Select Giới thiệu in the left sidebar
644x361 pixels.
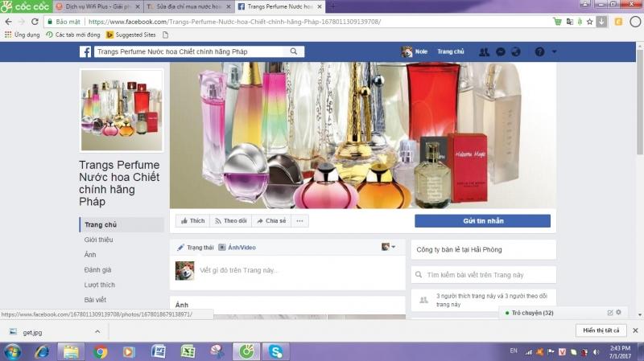(x=99, y=240)
